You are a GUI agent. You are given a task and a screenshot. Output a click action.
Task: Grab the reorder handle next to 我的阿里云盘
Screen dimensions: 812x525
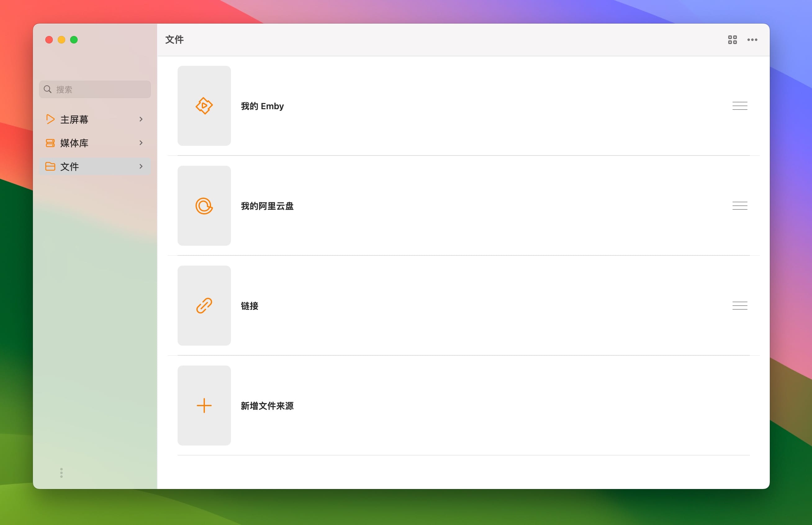[740, 206]
